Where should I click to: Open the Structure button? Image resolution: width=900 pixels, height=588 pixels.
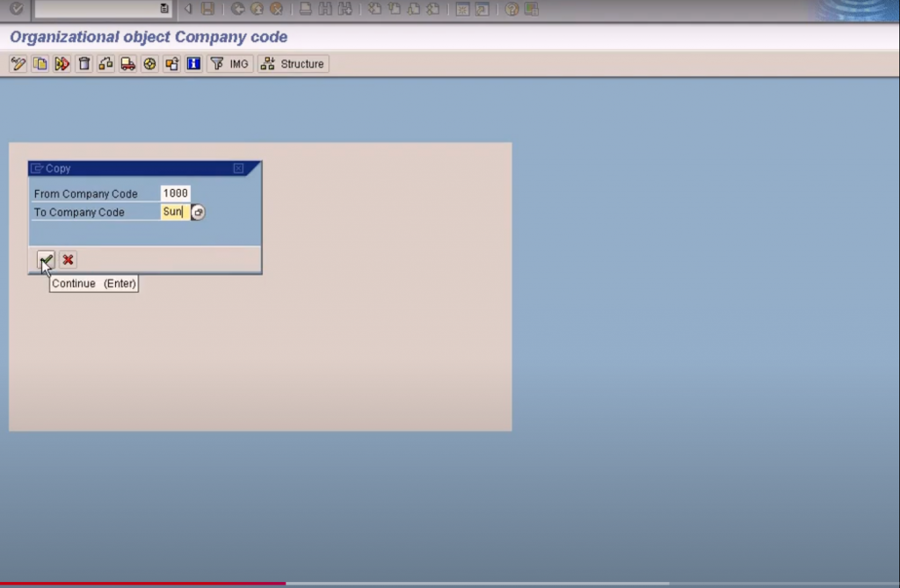[294, 64]
